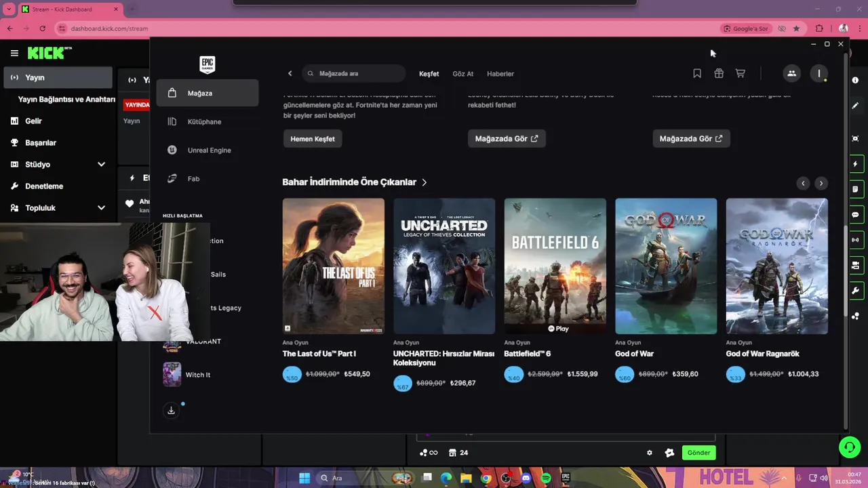
Task: Open Epic profile avatar menu
Action: (x=819, y=73)
